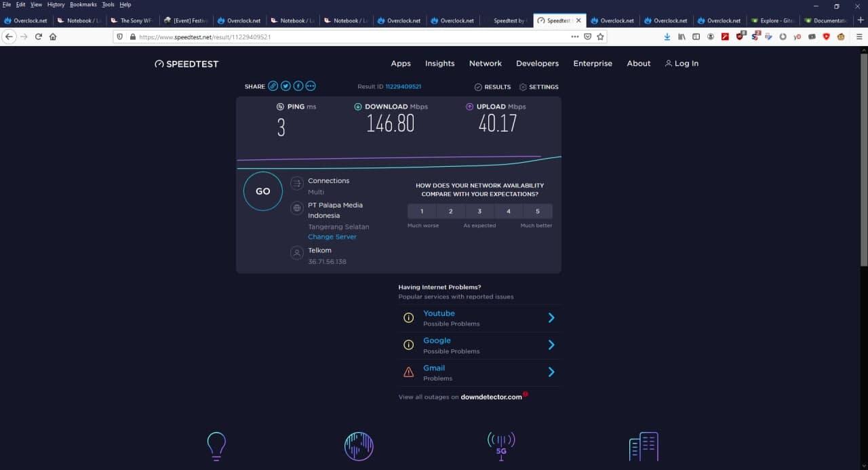Click the buildings enterprise icon at bottom
Screen dimensions: 868x470
pyautogui.click(x=644, y=446)
